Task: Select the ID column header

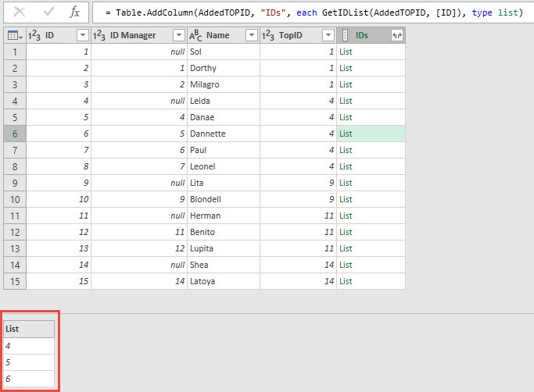Action: pos(59,35)
